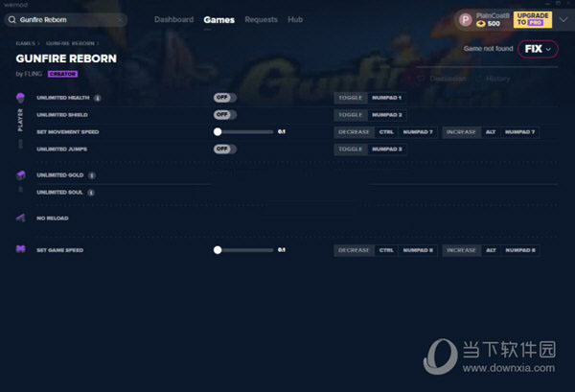
Task: Toggle Unlimited Health switch
Action: point(225,98)
